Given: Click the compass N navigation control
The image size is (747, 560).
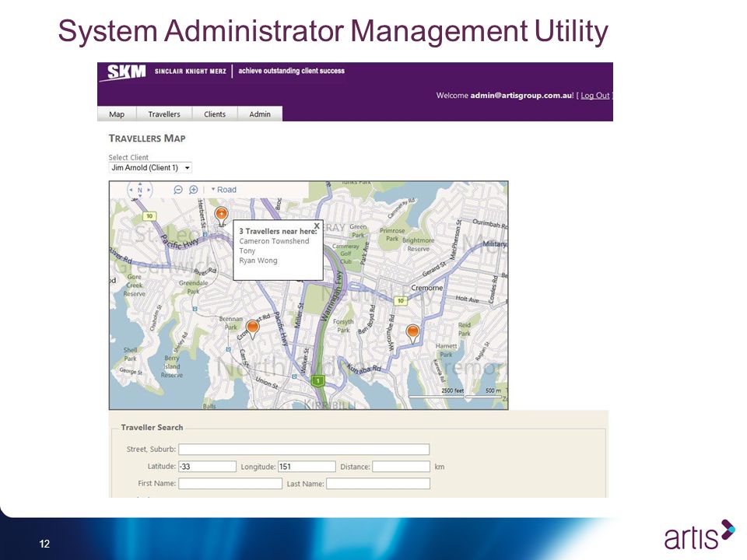Looking at the screenshot, I should click(x=139, y=190).
